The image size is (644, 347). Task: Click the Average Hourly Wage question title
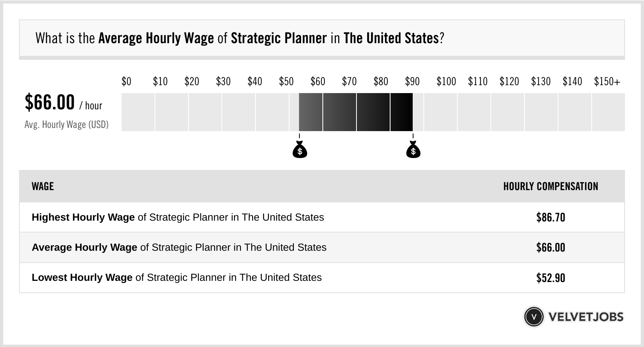pyautogui.click(x=240, y=38)
